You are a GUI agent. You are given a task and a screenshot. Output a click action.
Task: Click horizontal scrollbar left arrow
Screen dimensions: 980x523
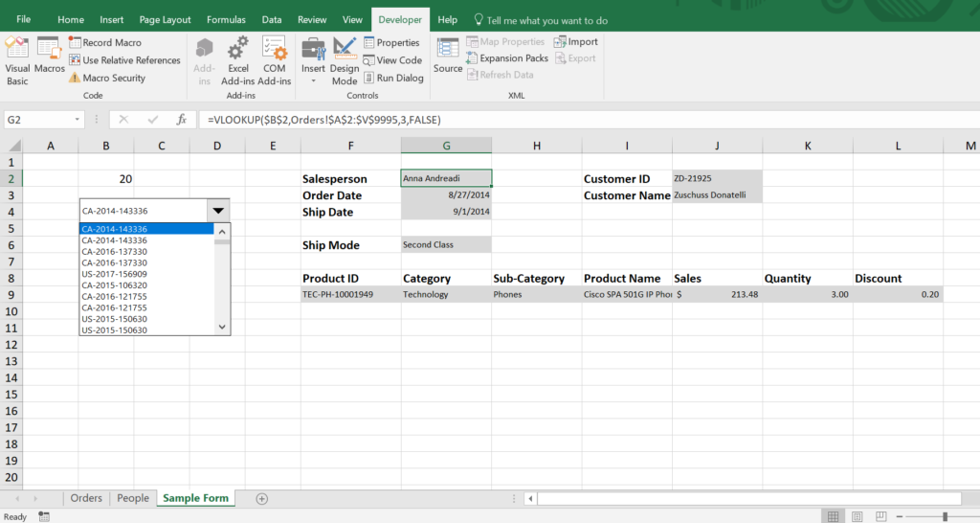coord(530,499)
